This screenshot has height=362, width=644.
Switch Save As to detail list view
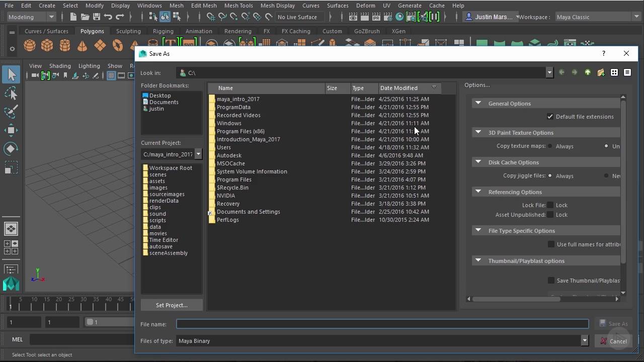(x=627, y=73)
